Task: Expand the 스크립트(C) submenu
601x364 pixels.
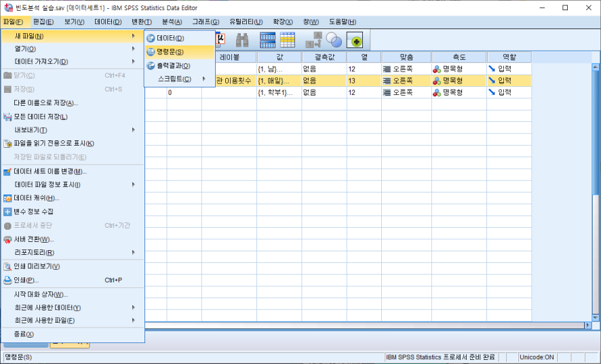Action: click(x=179, y=79)
